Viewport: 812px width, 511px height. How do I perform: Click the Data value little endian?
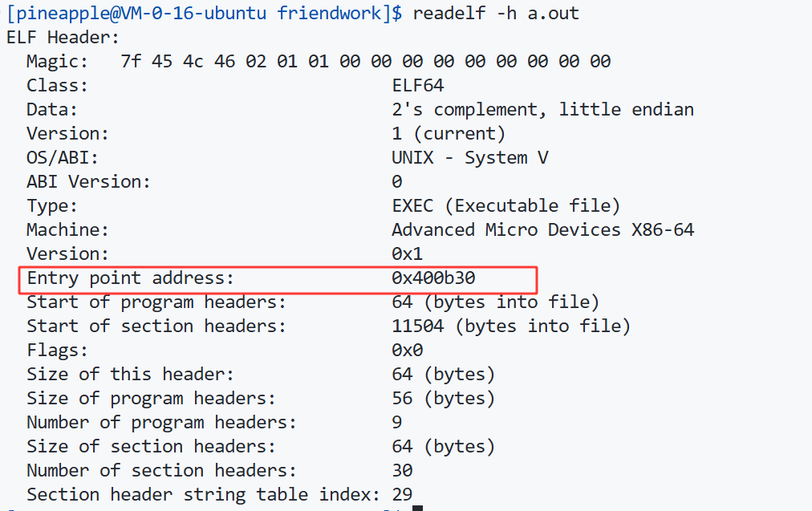coord(626,109)
